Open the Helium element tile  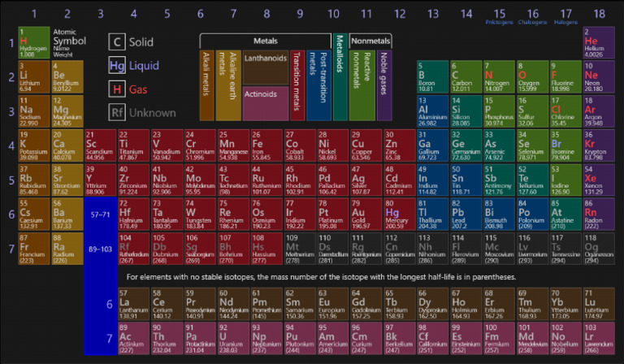599,42
